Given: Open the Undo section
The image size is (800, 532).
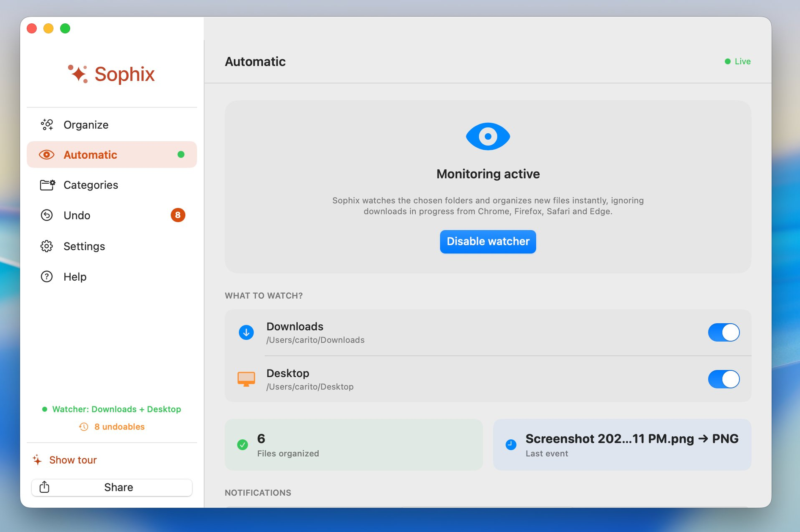Looking at the screenshot, I should (x=112, y=215).
